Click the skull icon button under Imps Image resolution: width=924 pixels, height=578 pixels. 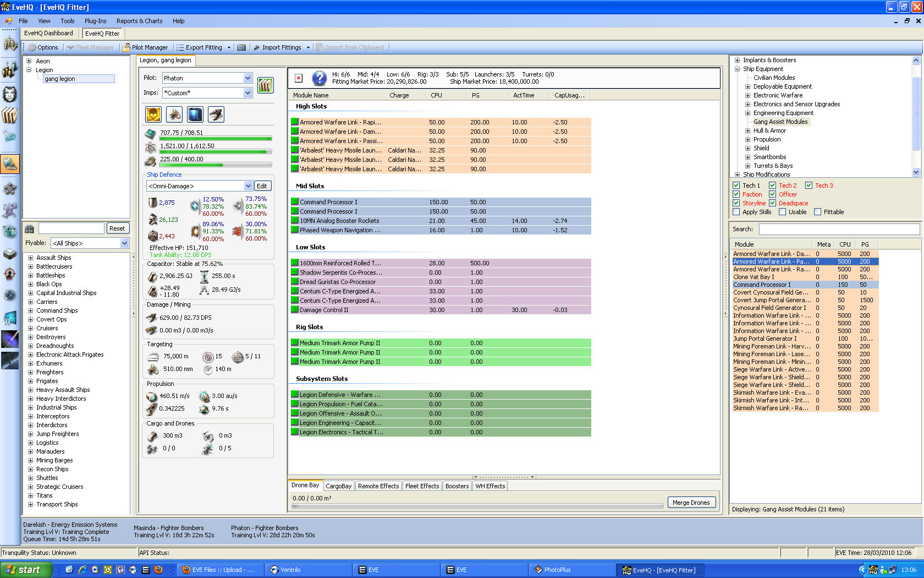tap(153, 114)
